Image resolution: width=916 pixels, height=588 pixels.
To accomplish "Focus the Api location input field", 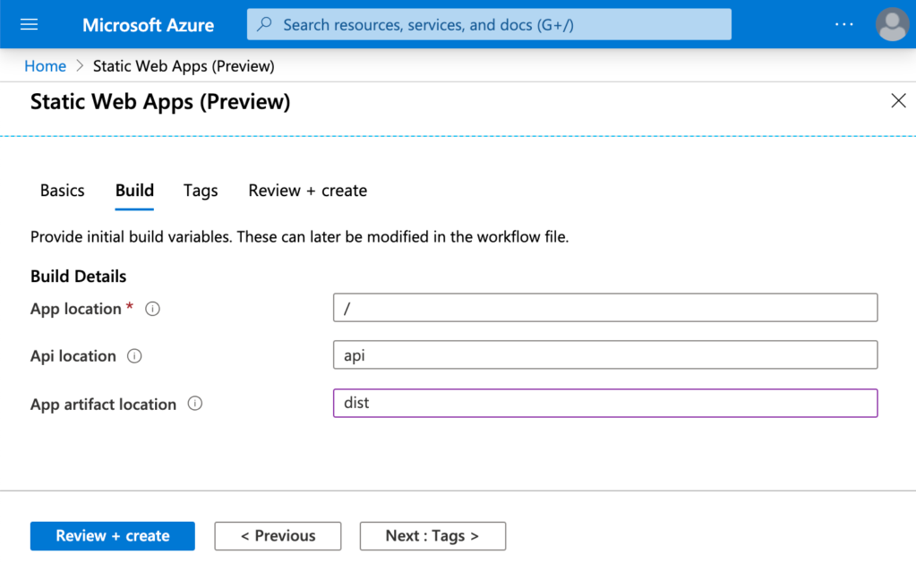I will click(605, 355).
